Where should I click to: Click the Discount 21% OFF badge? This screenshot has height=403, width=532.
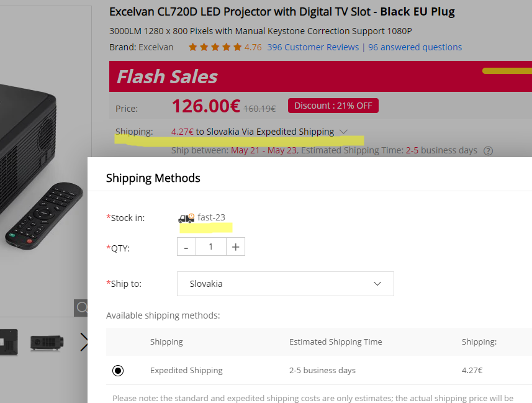click(333, 106)
